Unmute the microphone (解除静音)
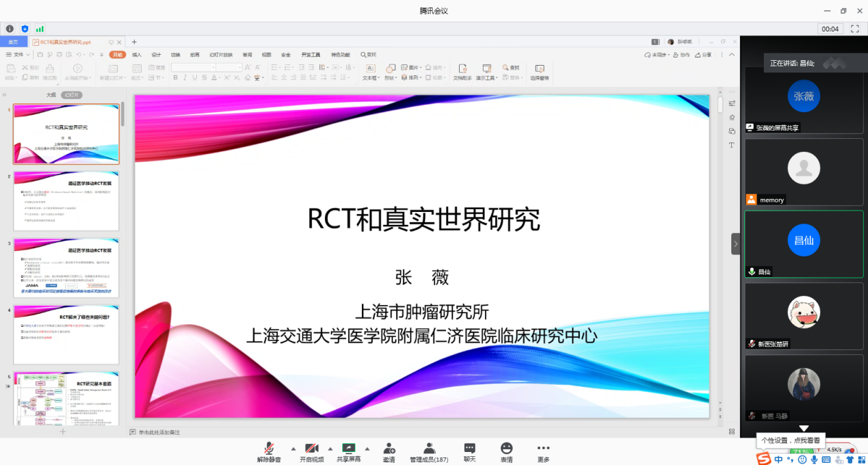The width and height of the screenshot is (868, 465). tap(269, 449)
